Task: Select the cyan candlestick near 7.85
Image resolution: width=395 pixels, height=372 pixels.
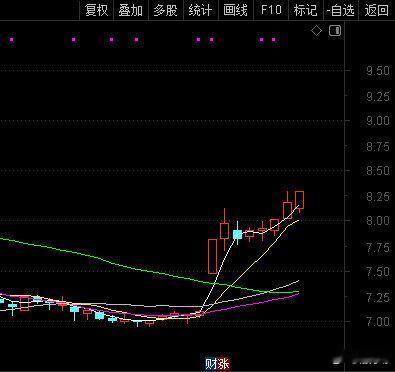Action: point(237,234)
